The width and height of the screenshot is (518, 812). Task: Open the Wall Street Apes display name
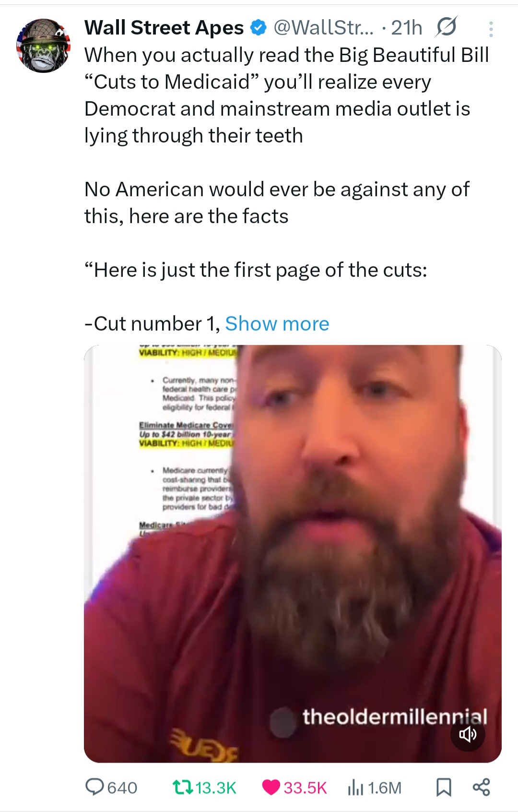coord(164,28)
